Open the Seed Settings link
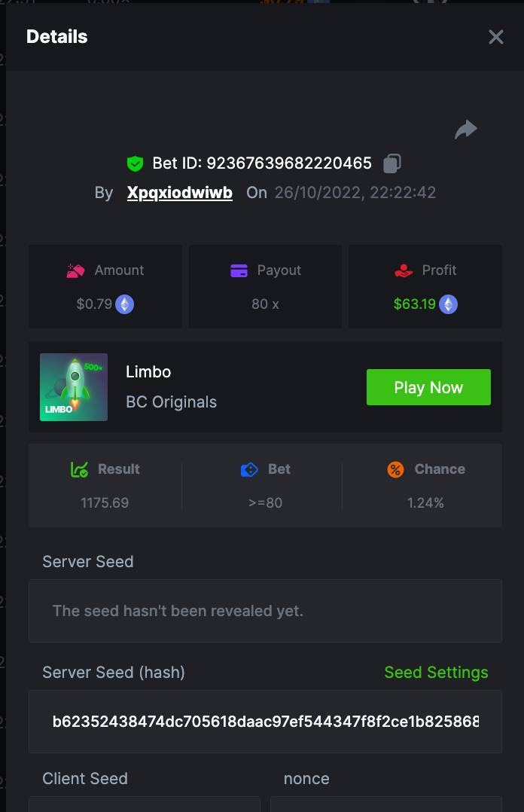Viewport: 524px width, 812px height. point(436,673)
